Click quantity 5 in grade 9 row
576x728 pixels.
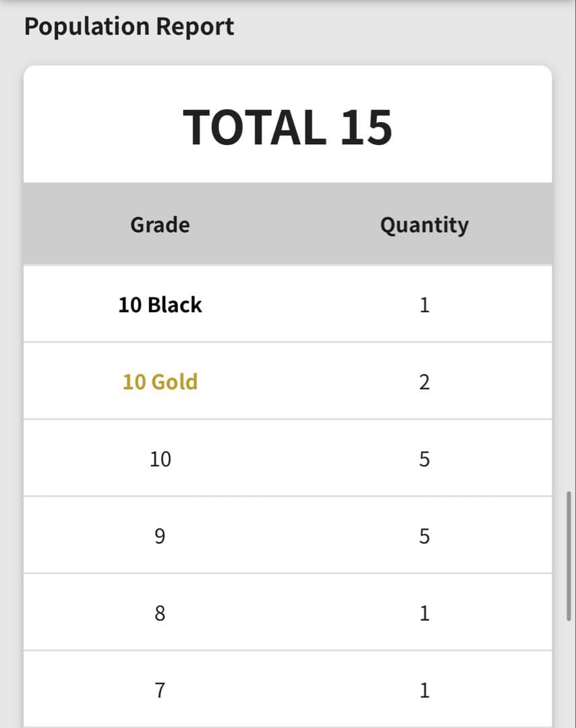coord(424,536)
